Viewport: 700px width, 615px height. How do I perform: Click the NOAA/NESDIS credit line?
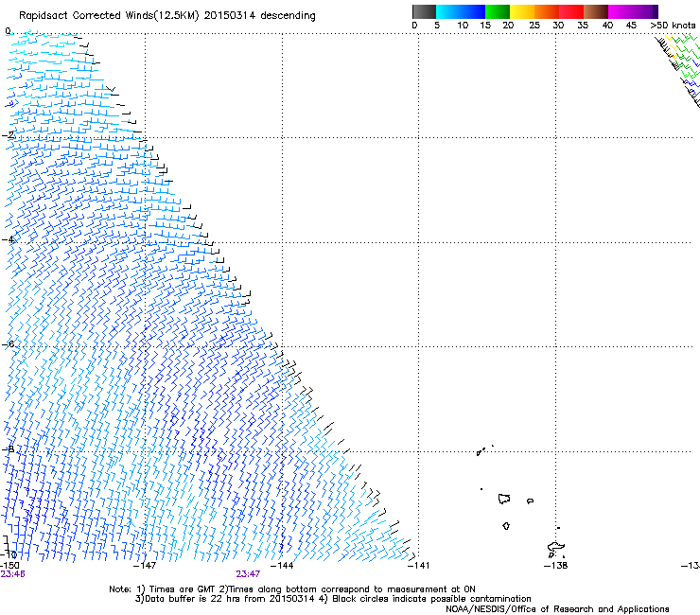coord(557,608)
